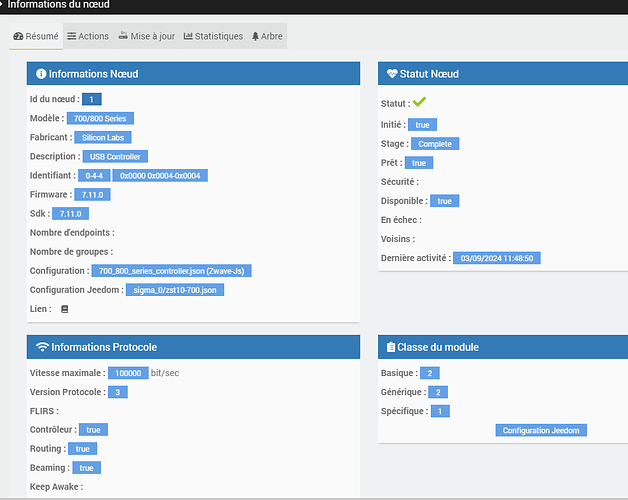Click the info icon in Informations Nœud header
Image resolution: width=628 pixels, height=500 pixels.
click(41, 74)
